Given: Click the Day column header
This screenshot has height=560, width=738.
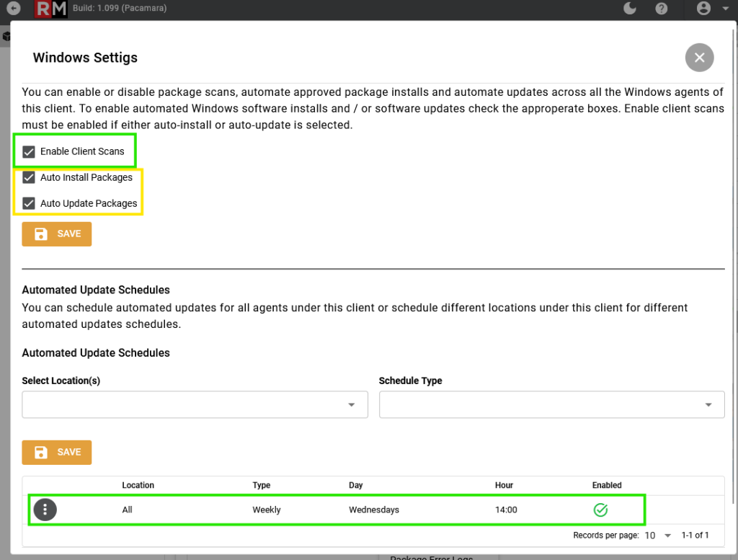Looking at the screenshot, I should [x=356, y=485].
